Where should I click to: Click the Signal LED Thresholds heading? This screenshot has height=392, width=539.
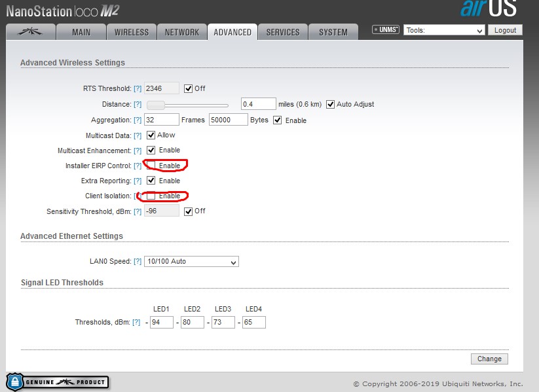point(62,283)
